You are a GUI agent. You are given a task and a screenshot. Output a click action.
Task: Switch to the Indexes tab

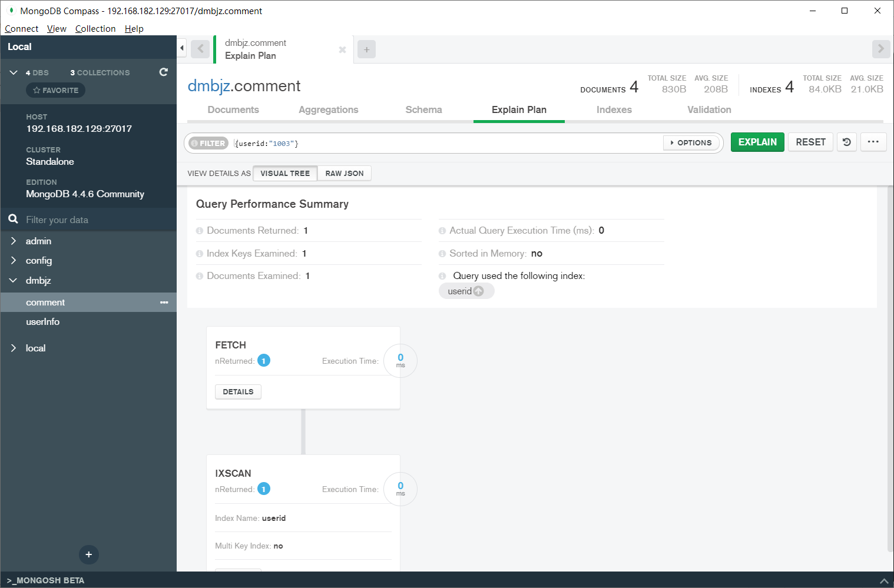tap(614, 109)
